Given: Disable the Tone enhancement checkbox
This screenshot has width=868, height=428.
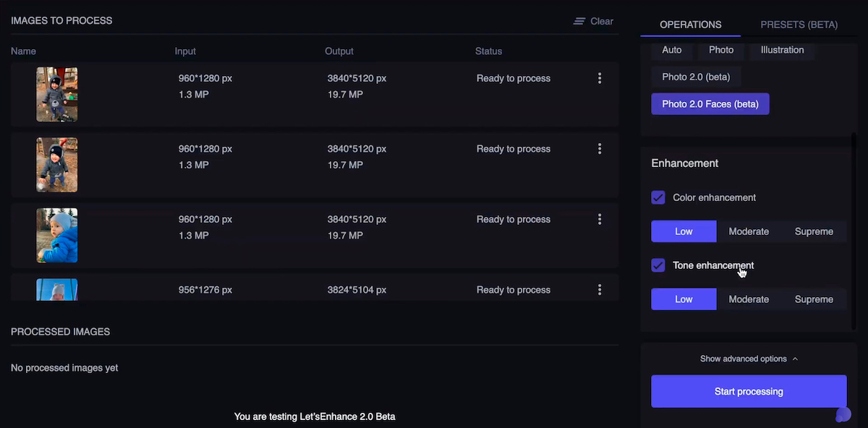Looking at the screenshot, I should pos(658,265).
